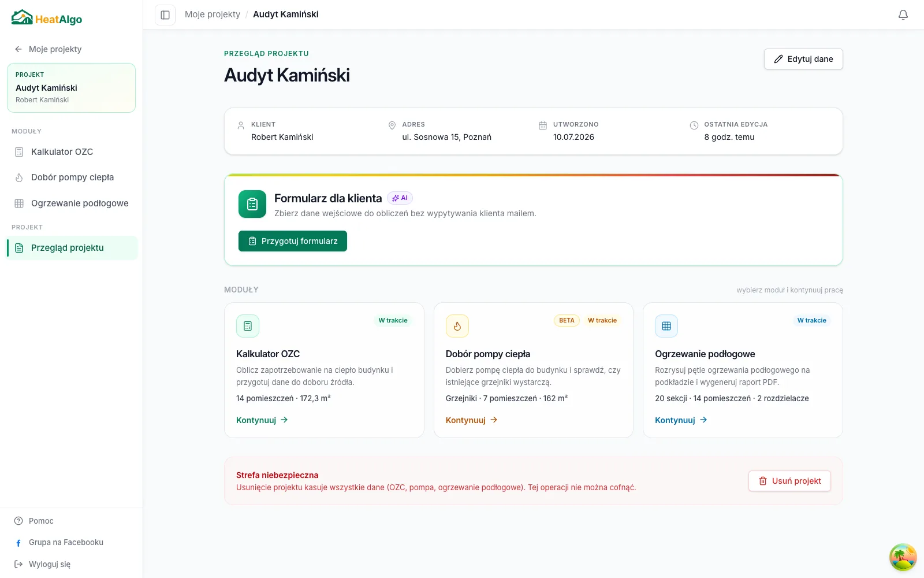Click the Ogrzewanie podłogowe card grid icon
This screenshot has height=578, width=924.
[666, 326]
